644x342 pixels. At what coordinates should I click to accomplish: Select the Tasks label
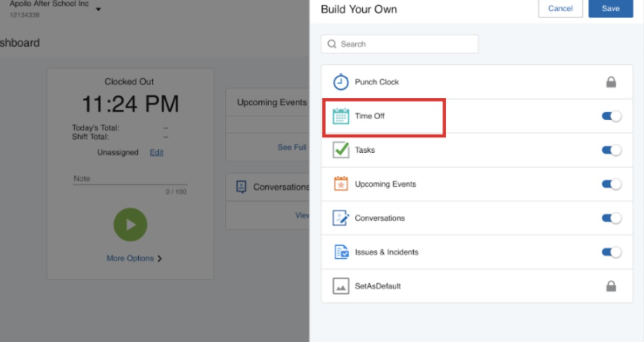[365, 150]
